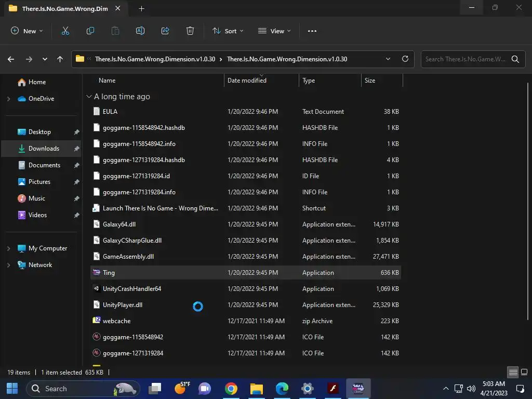Select the webcache zip archive
The width and height of the screenshot is (532, 399).
click(x=246, y=321)
